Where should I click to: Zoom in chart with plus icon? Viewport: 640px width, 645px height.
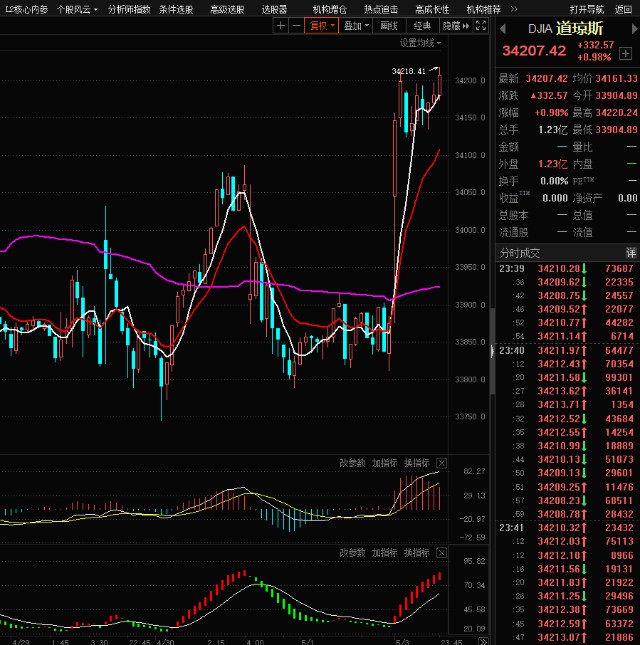click(281, 26)
